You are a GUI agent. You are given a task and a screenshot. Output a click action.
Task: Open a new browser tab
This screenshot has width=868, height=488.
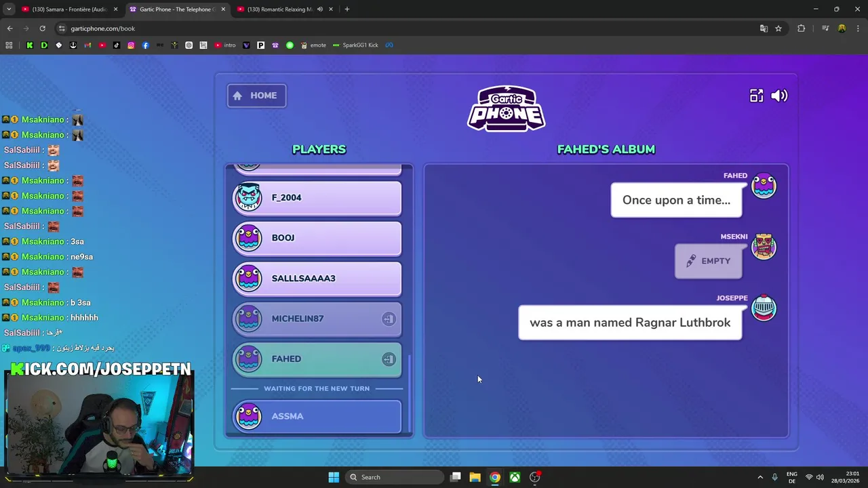(347, 9)
